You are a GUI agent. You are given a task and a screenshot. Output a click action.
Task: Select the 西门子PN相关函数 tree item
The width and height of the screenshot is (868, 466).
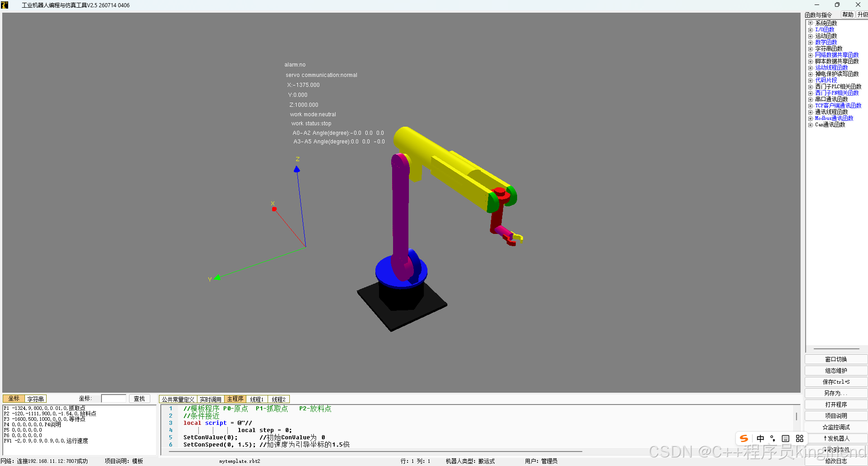[x=837, y=93]
